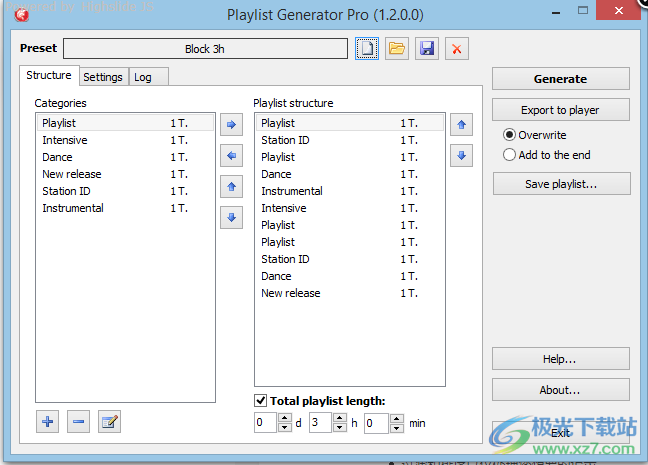Select Station ID in the Categories list

[125, 191]
